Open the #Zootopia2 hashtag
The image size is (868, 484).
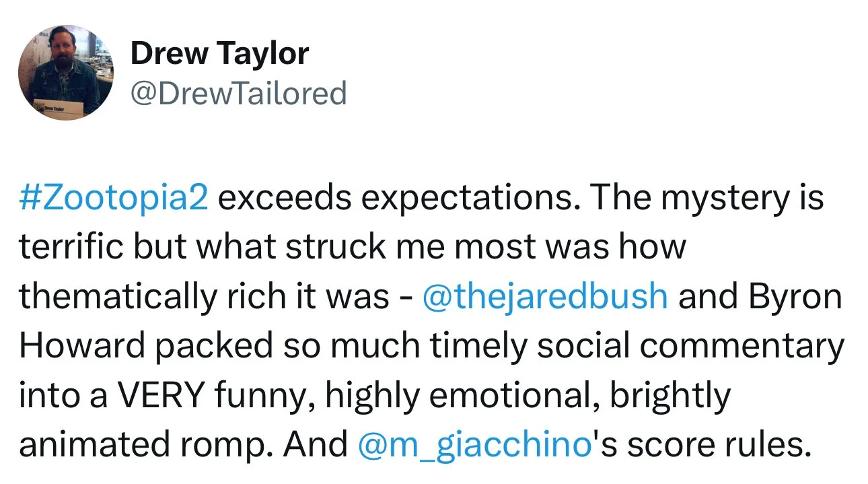[x=114, y=199]
